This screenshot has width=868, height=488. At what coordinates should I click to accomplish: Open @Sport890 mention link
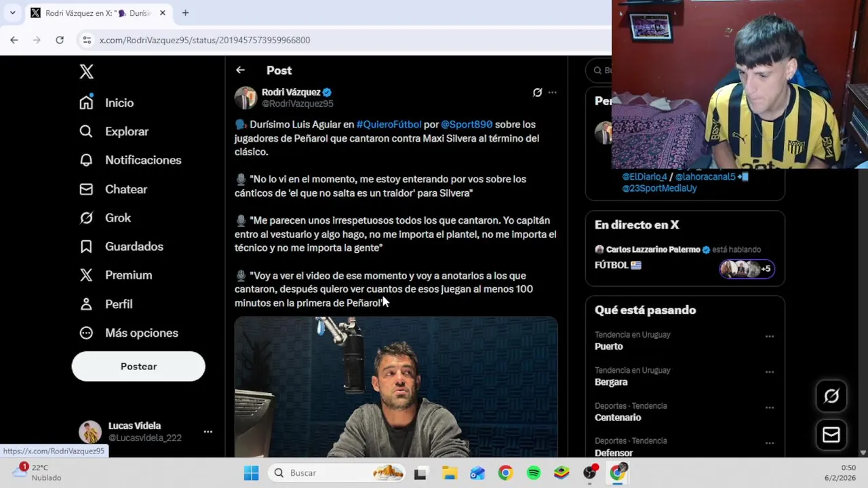[467, 124]
